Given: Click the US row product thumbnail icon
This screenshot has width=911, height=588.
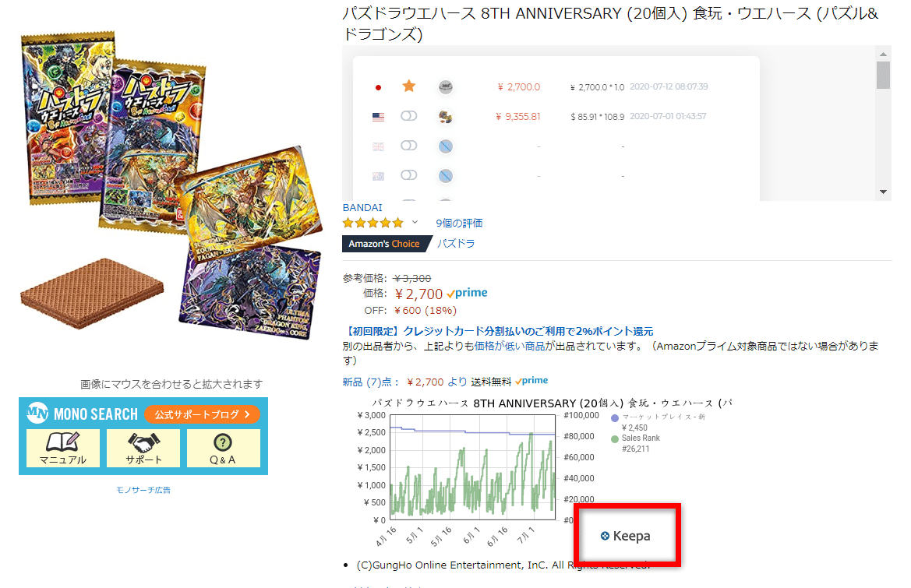Looking at the screenshot, I should click(x=446, y=117).
